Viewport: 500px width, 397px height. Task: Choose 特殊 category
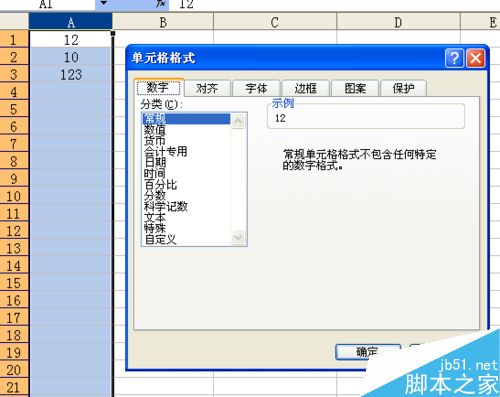(x=186, y=228)
